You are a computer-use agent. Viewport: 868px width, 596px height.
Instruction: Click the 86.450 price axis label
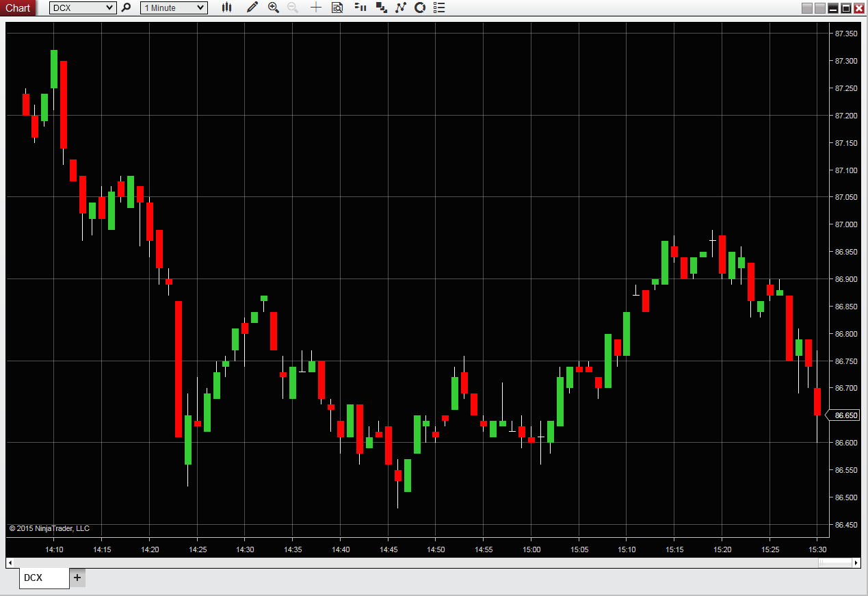click(x=846, y=525)
